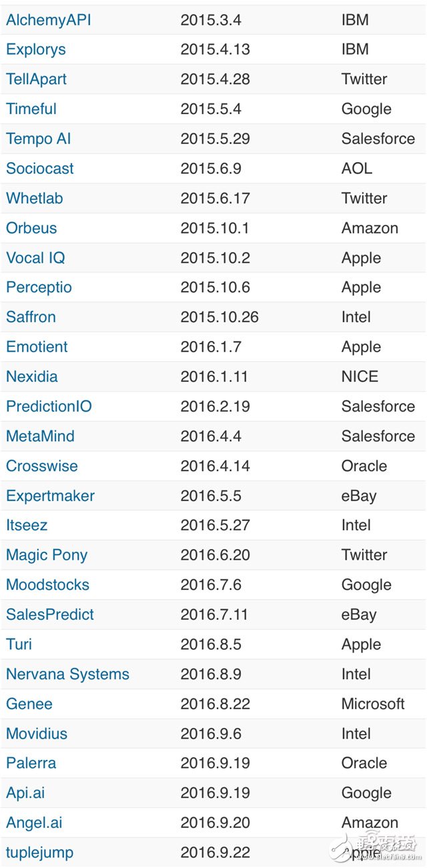Click the PredictionIO link
The image size is (427, 868).
[49, 406]
